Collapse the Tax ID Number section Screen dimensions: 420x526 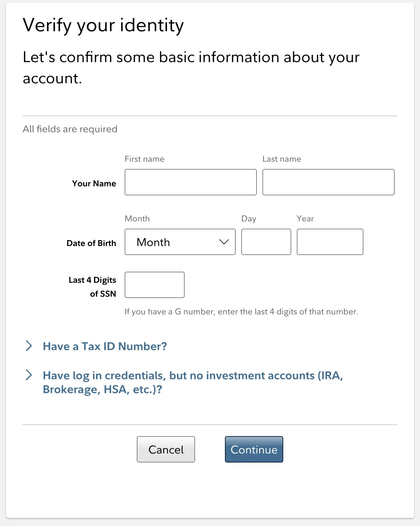[x=29, y=346]
